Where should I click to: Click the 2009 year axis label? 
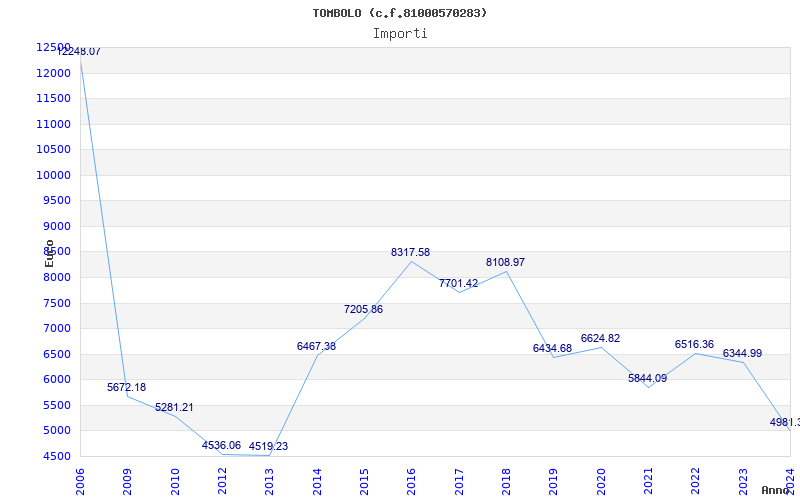(x=128, y=482)
